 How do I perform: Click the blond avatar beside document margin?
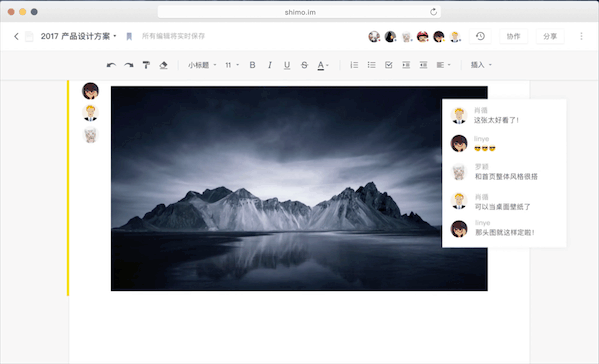(91, 113)
